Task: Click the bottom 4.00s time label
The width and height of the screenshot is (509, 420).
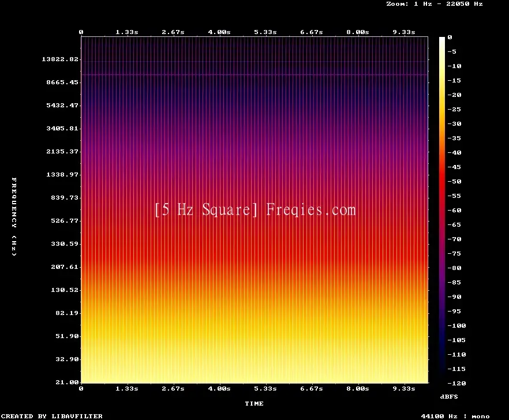Action: point(219,388)
